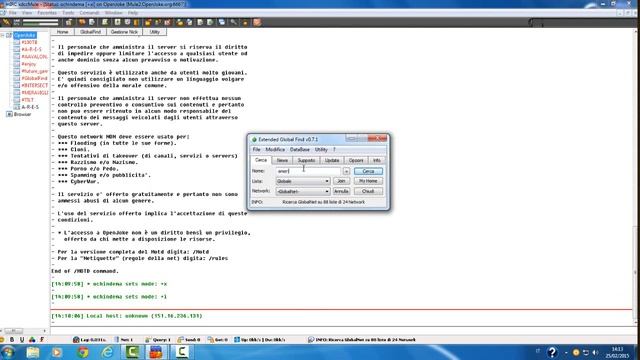This screenshot has height=360, width=640.
Task: Select #GlobalFind channel in tree
Action: tap(34, 78)
